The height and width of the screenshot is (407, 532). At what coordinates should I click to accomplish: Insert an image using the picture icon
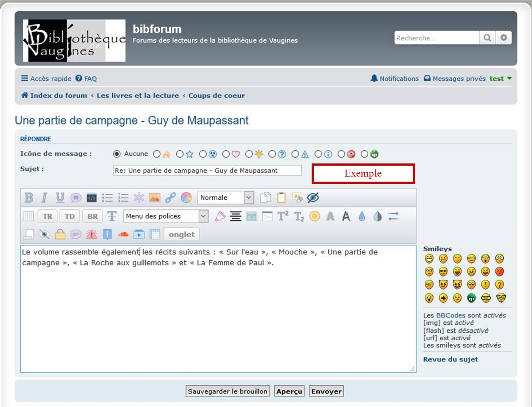click(155, 198)
